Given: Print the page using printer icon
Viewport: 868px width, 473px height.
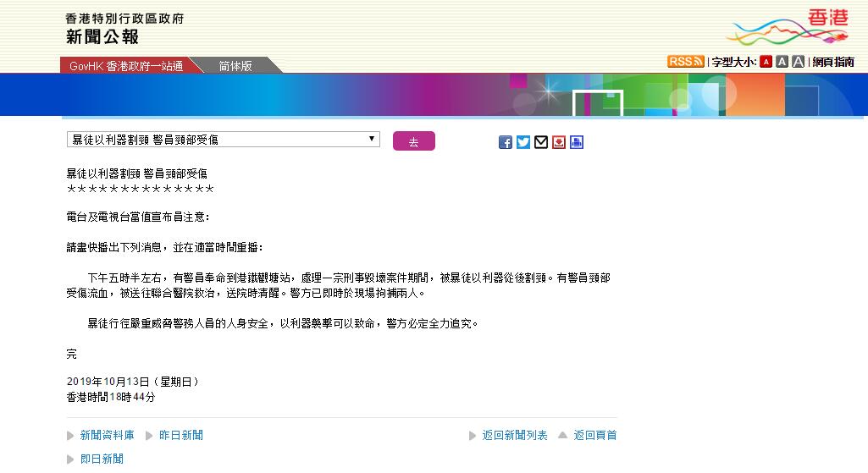Looking at the screenshot, I should coord(577,142).
